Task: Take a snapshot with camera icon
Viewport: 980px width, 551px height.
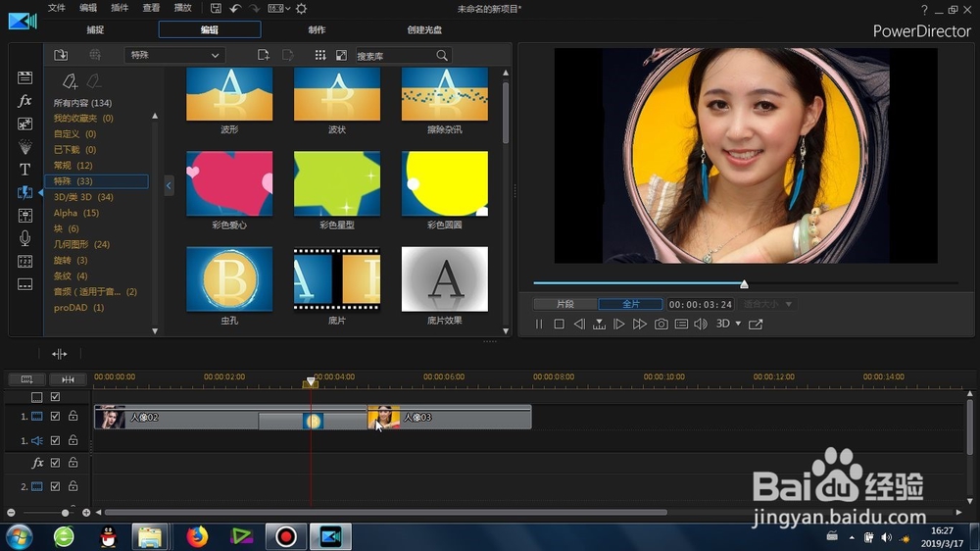Action: (661, 324)
